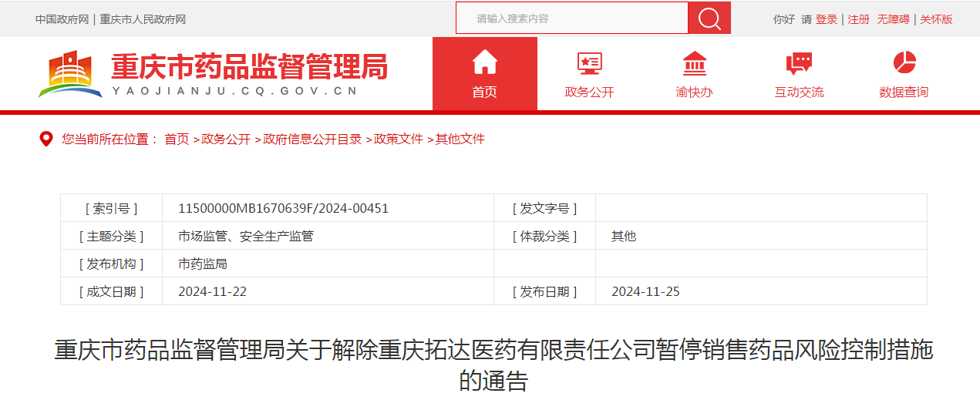Click the [ 体裁分类 ] label
980x410 pixels.
[x=544, y=237]
